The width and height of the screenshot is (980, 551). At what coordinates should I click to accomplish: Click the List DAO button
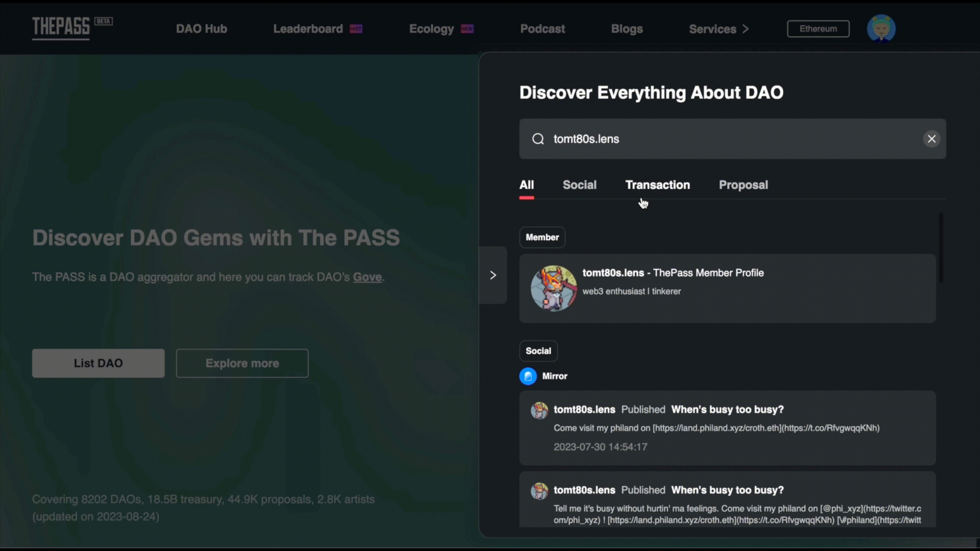click(x=98, y=364)
